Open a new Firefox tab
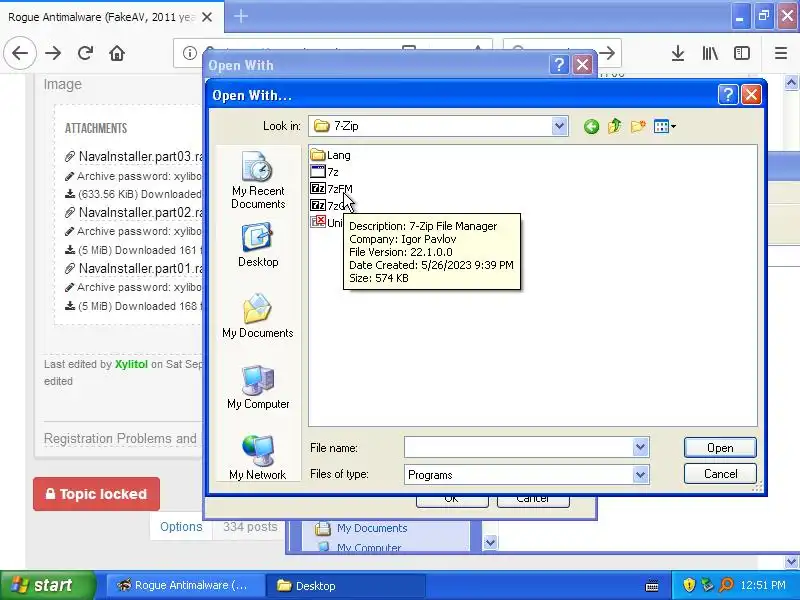Viewport: 800px width, 600px height. click(240, 16)
